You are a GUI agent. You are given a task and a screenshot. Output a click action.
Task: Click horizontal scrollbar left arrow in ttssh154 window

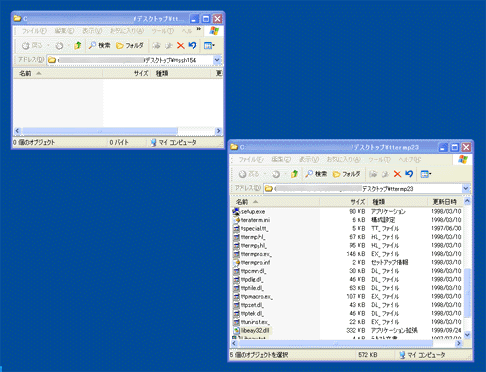tap(18, 131)
